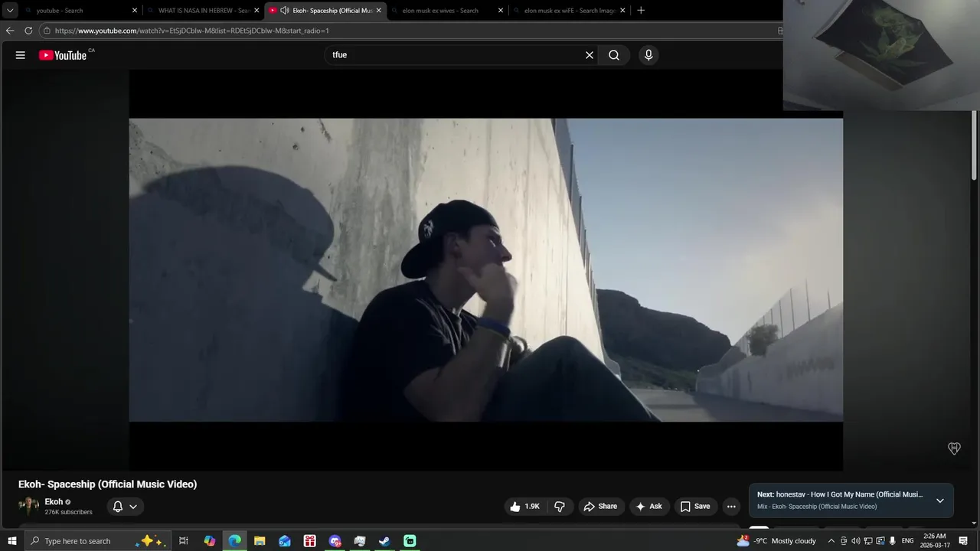Reload the current page
Image resolution: width=980 pixels, height=551 pixels.
click(x=28, y=31)
